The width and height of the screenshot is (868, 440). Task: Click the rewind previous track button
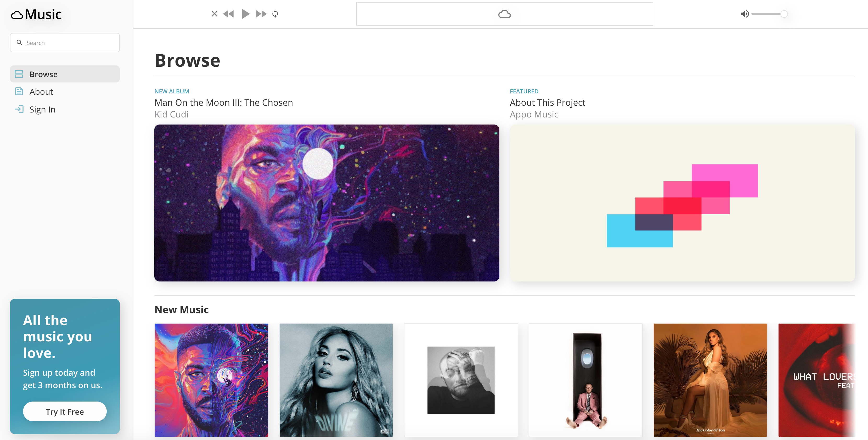228,14
